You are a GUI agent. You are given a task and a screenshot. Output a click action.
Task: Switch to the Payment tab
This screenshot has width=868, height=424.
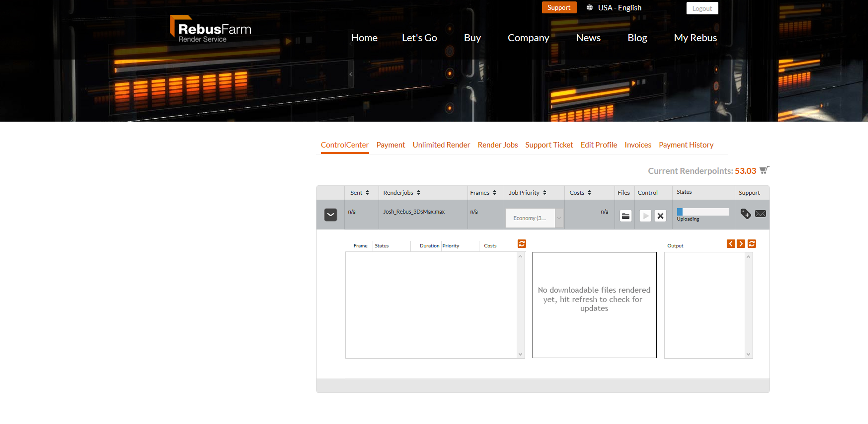[x=390, y=145]
